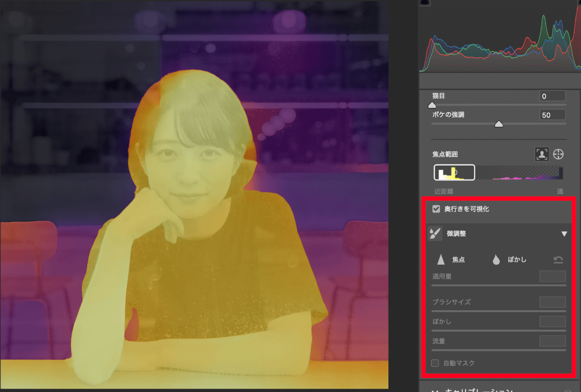Click the ブラシサイズ value field
The image size is (581, 392).
(552, 302)
